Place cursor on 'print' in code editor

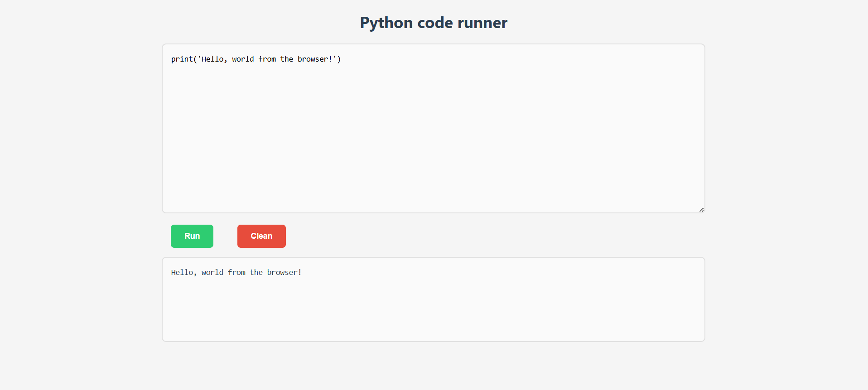pyautogui.click(x=182, y=59)
